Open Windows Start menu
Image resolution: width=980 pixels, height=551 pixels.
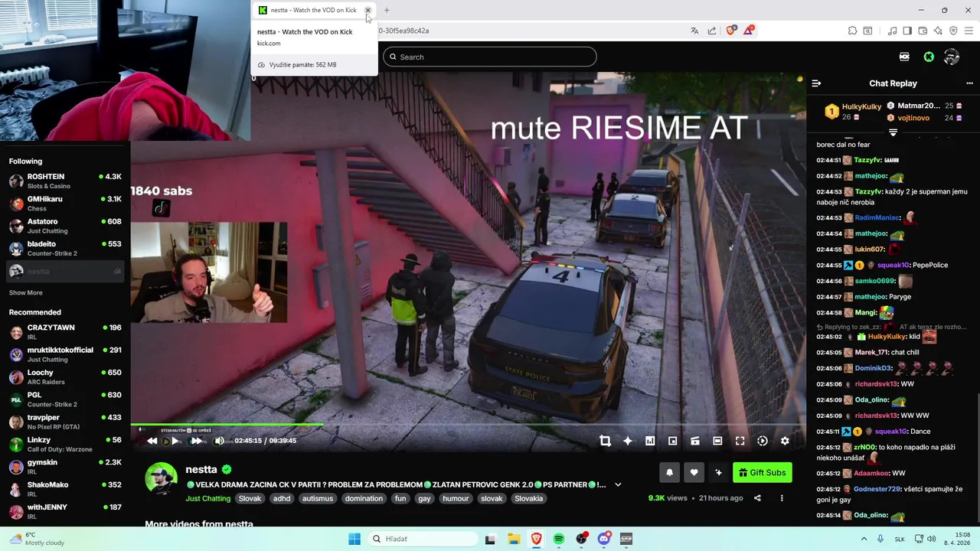pos(354,539)
